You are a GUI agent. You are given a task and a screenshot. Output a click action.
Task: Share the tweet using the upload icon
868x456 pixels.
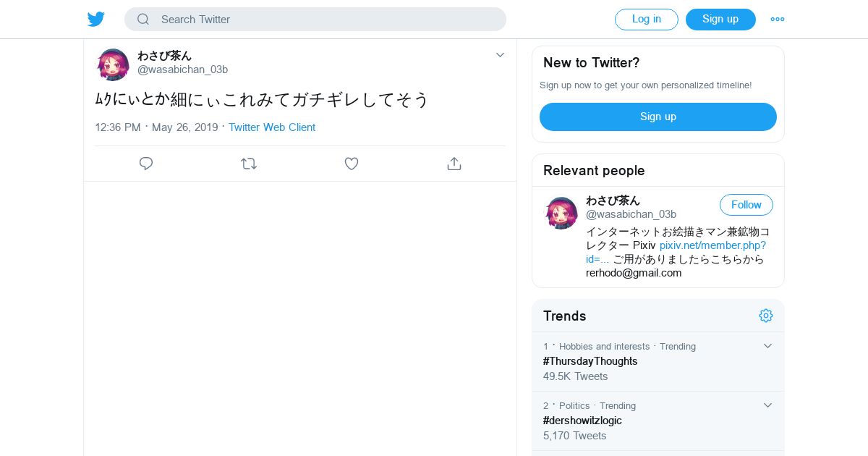tap(454, 164)
